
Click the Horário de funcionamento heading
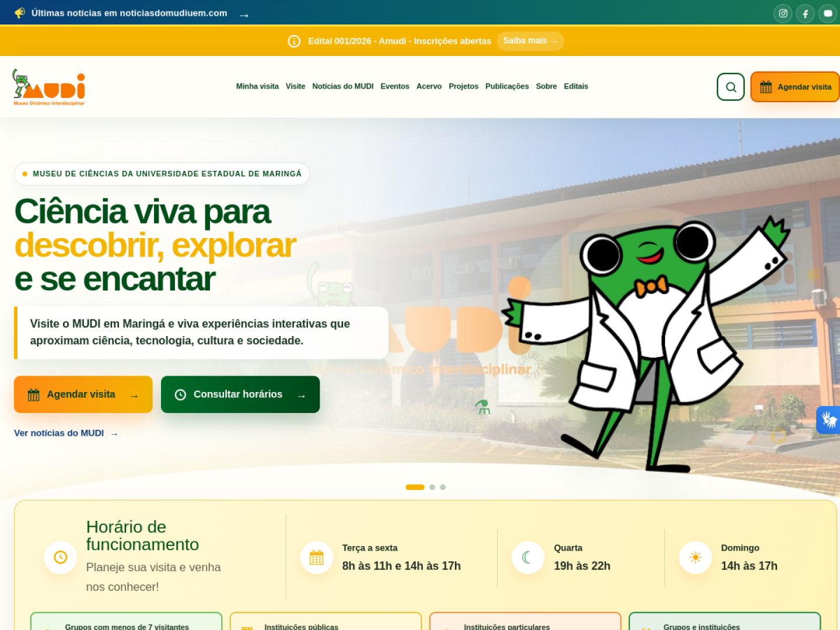(142, 535)
